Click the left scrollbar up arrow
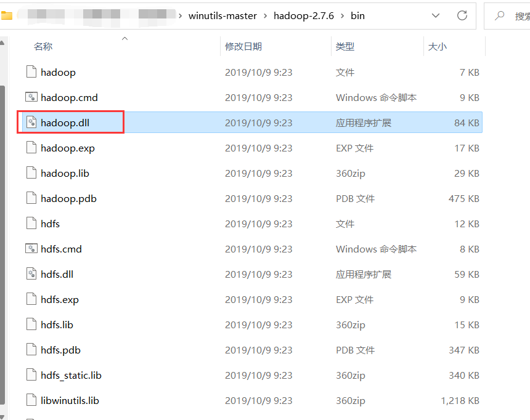 [2, 43]
